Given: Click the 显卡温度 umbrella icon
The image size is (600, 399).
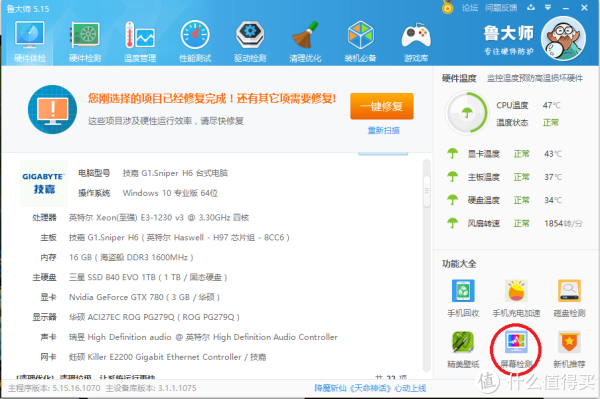Looking at the screenshot, I should pos(453,154).
